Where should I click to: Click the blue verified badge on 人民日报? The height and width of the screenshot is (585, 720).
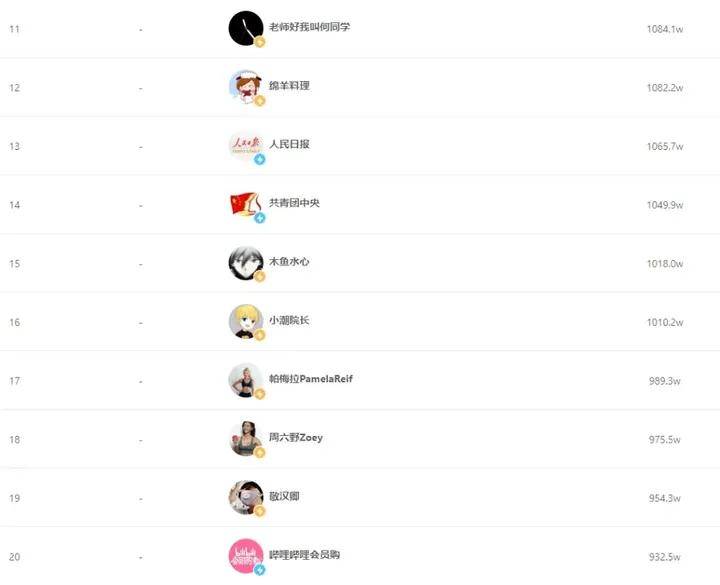[x=260, y=159]
